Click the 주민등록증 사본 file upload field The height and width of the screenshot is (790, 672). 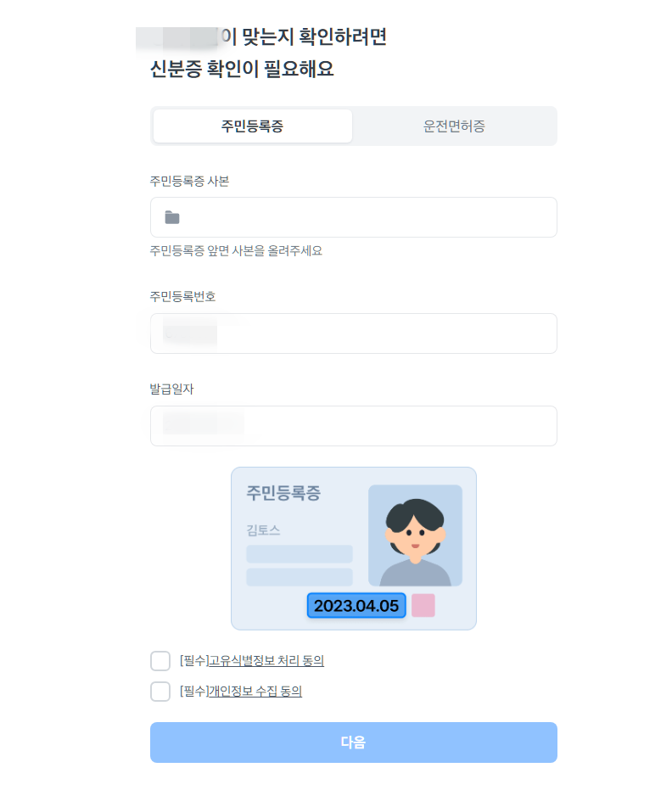(x=354, y=217)
